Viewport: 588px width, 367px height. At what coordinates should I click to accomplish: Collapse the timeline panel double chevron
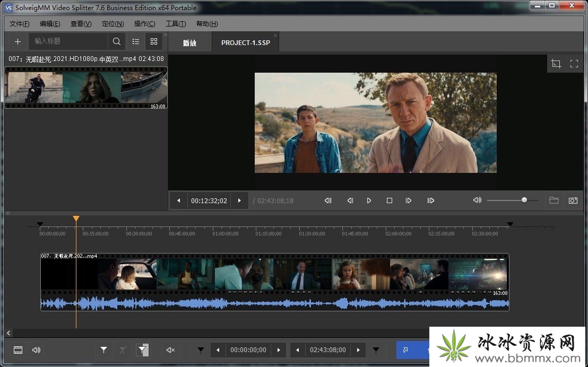tap(7, 213)
